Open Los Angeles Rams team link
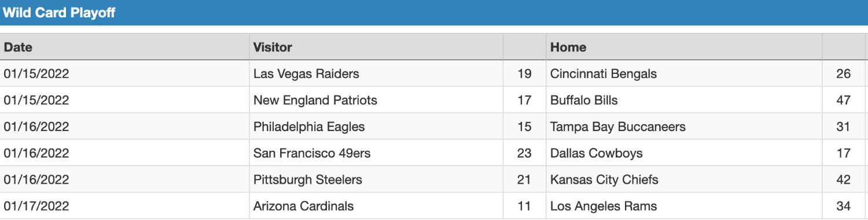 tap(604, 207)
